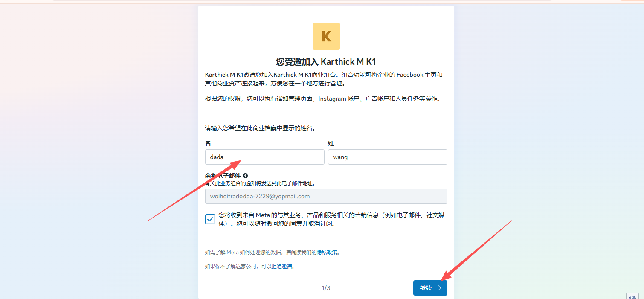Screen dimensions: 644x299
Task: Click the email notice text under 商务电子邮件
Action: point(262,183)
